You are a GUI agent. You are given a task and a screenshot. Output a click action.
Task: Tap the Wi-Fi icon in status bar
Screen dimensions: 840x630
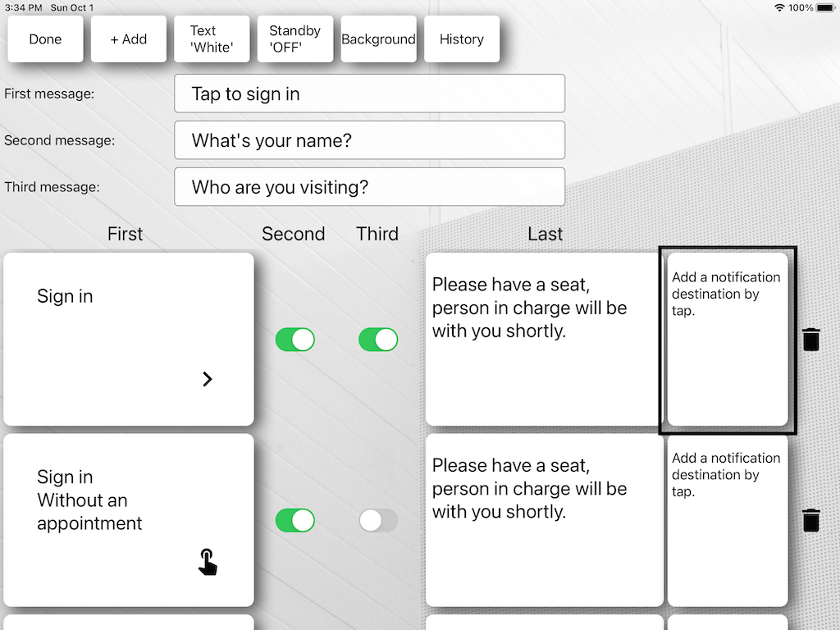[x=778, y=7]
